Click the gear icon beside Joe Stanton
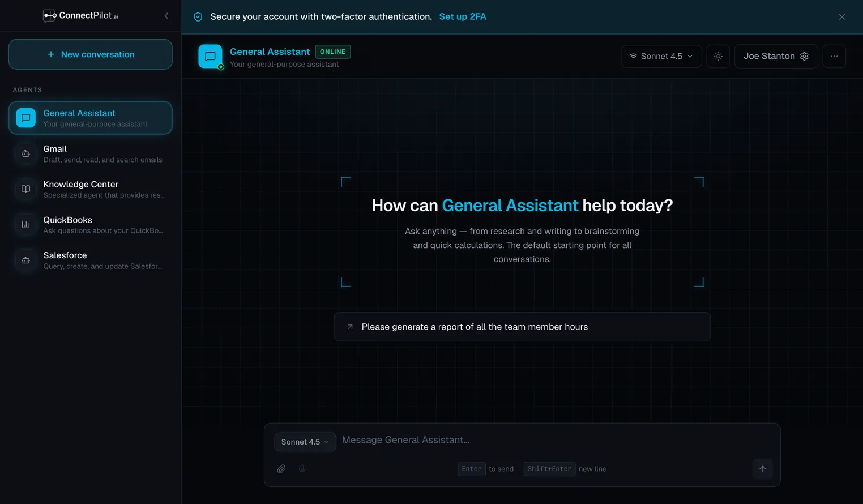This screenshot has height=504, width=863. (x=804, y=56)
